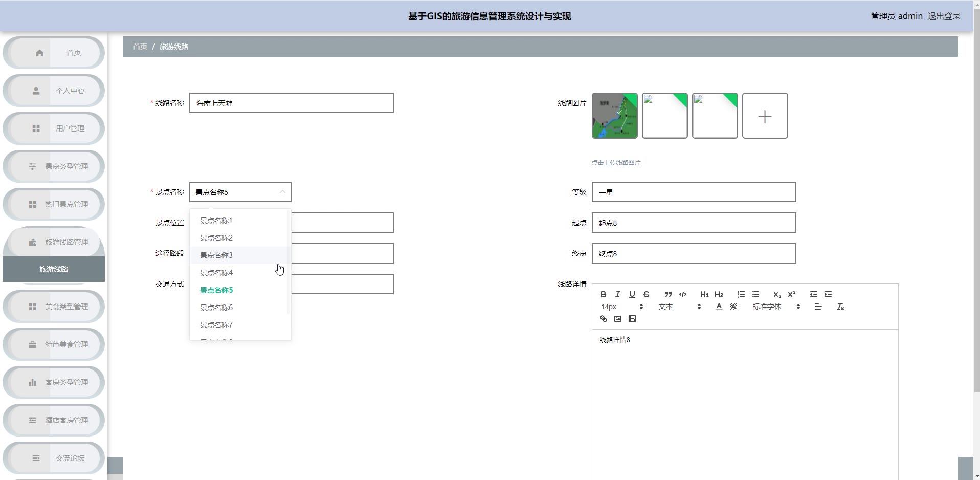This screenshot has height=480, width=980.
Task: Open text alignment options
Action: pyautogui.click(x=818, y=307)
